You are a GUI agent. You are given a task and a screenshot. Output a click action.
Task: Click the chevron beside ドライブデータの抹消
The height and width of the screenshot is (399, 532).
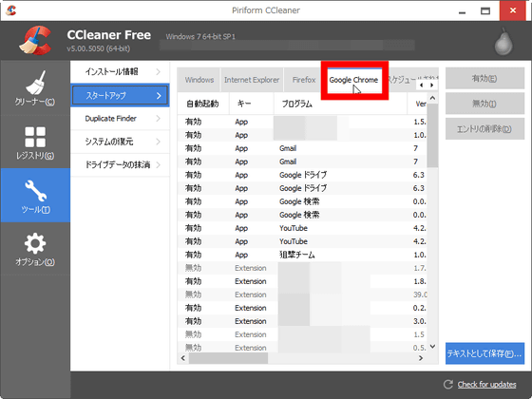click(x=159, y=165)
